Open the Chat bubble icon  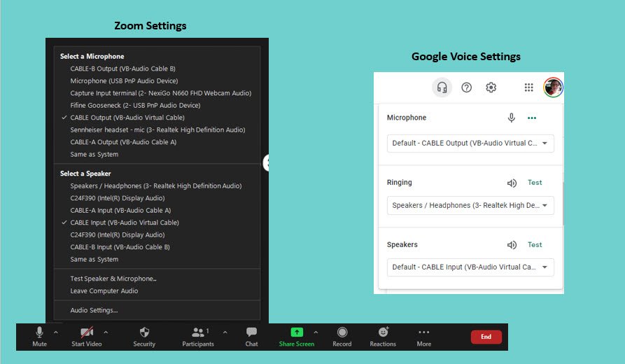[251, 332]
